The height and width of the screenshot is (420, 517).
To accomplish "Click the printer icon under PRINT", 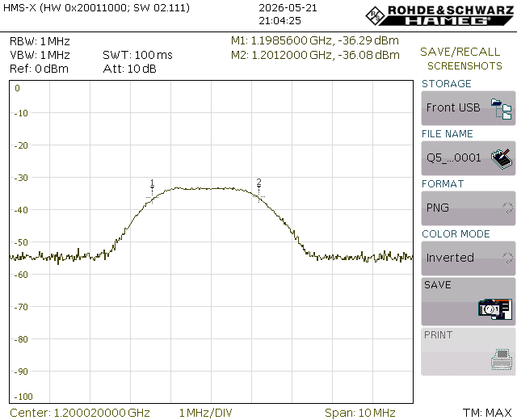I will [502, 359].
